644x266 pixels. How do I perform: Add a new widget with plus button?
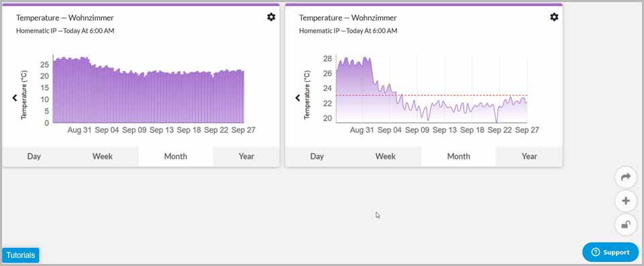pyautogui.click(x=625, y=201)
